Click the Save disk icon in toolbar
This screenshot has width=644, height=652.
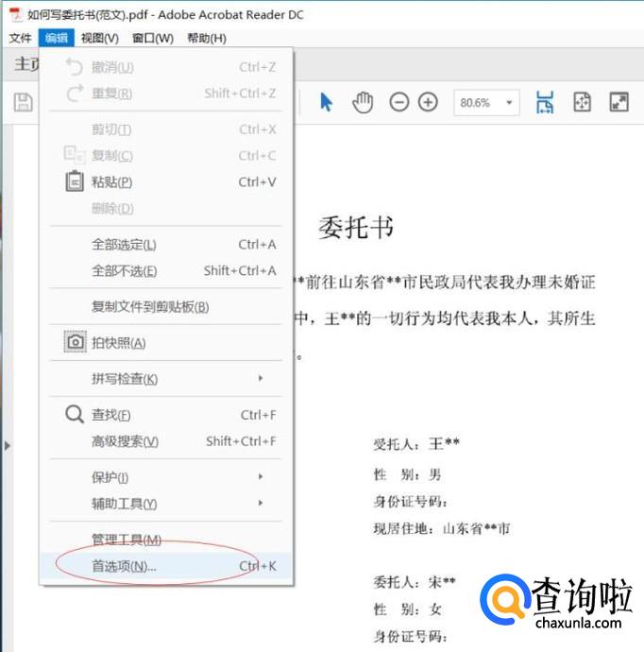[x=24, y=102]
